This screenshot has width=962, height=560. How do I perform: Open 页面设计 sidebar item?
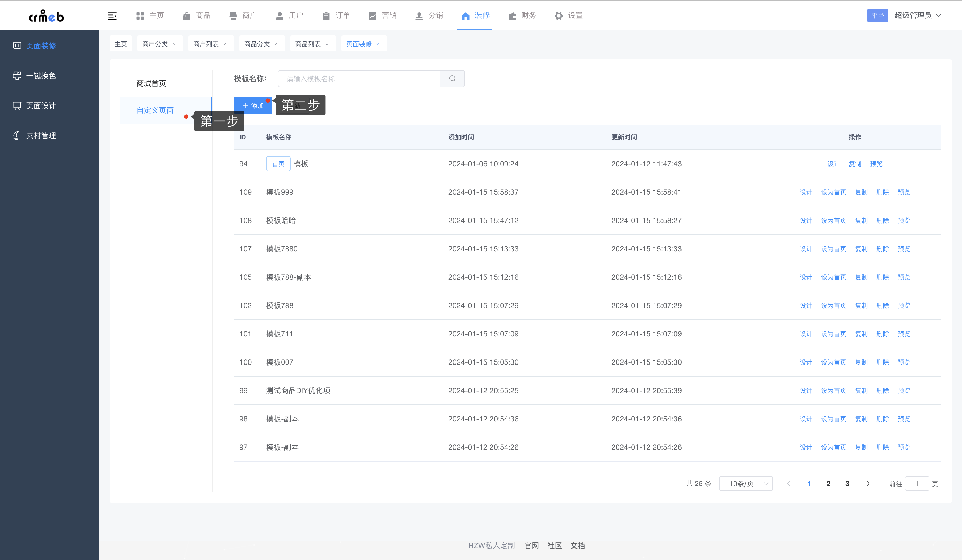(41, 106)
